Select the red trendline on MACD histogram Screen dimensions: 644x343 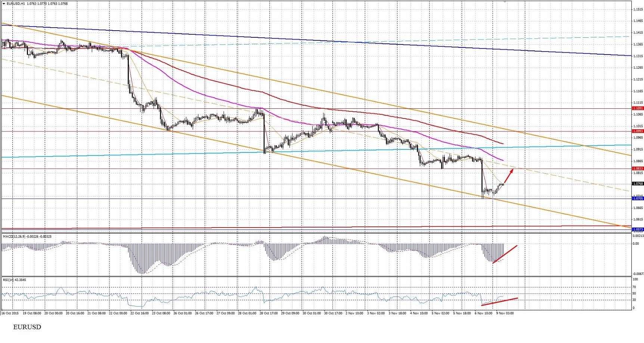pos(505,254)
